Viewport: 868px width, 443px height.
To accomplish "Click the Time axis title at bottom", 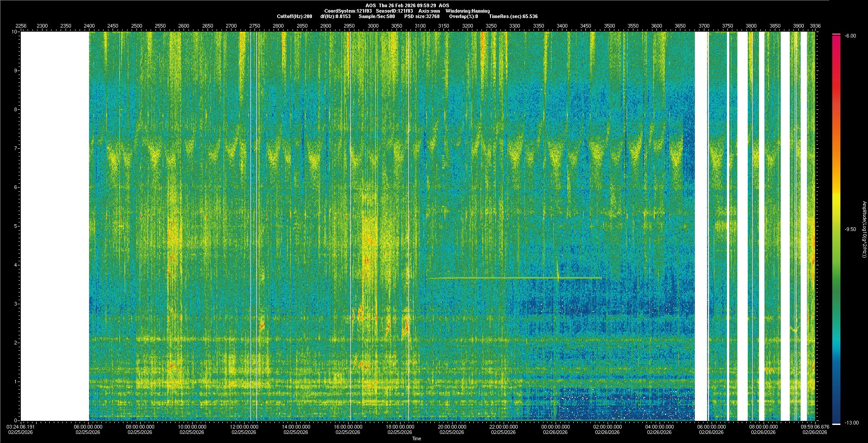I will point(416,438).
